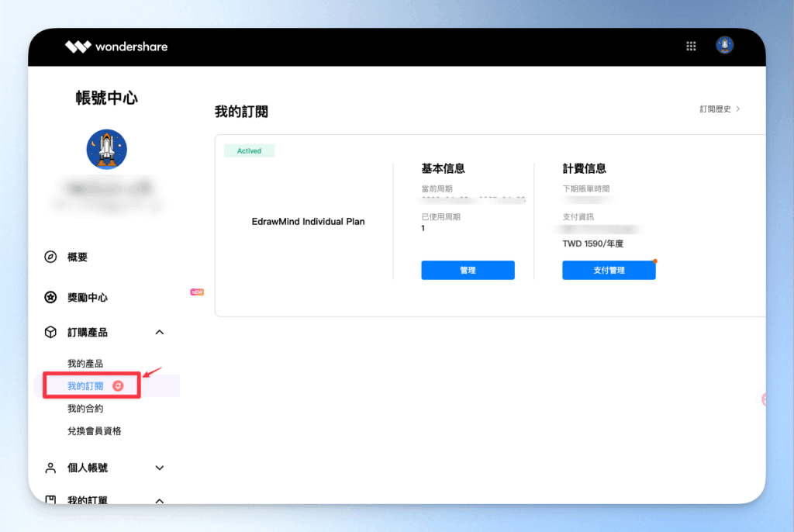Select 個人帳號 menu heading
Screen dimensions: 794x532
click(x=87, y=468)
